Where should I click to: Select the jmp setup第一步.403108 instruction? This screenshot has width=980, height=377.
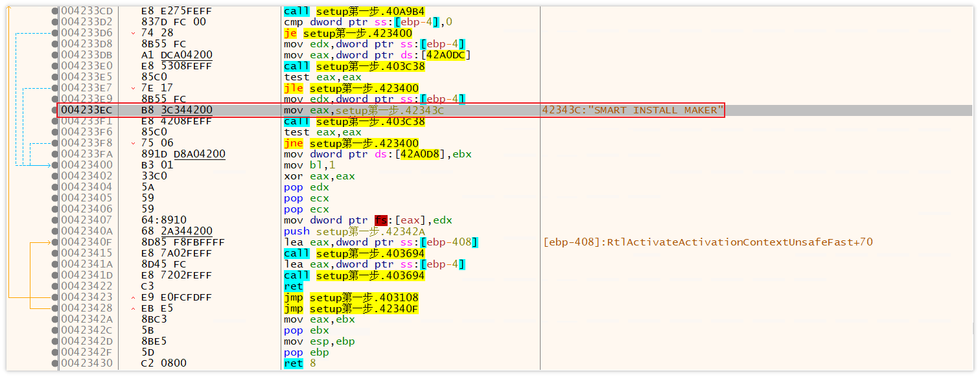click(x=351, y=297)
